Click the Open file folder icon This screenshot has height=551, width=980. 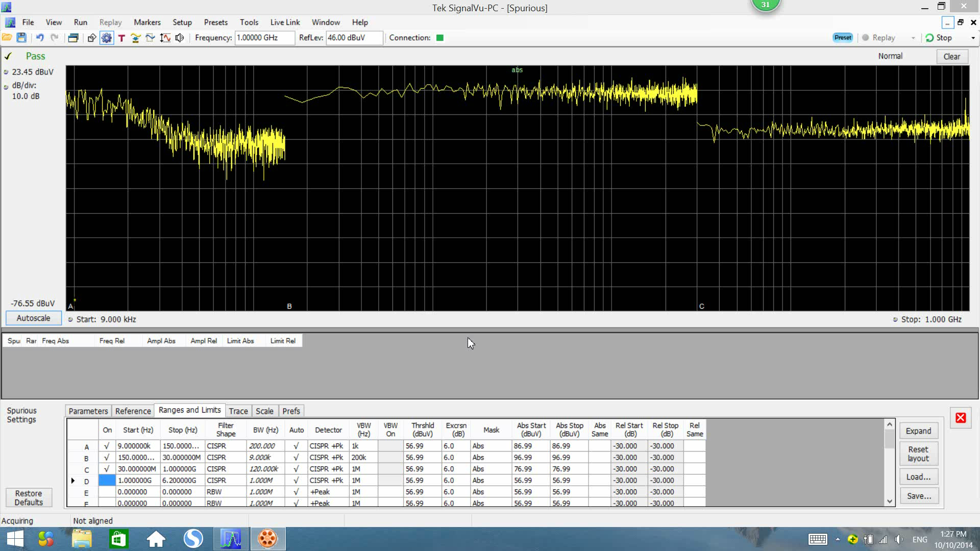[7, 38]
